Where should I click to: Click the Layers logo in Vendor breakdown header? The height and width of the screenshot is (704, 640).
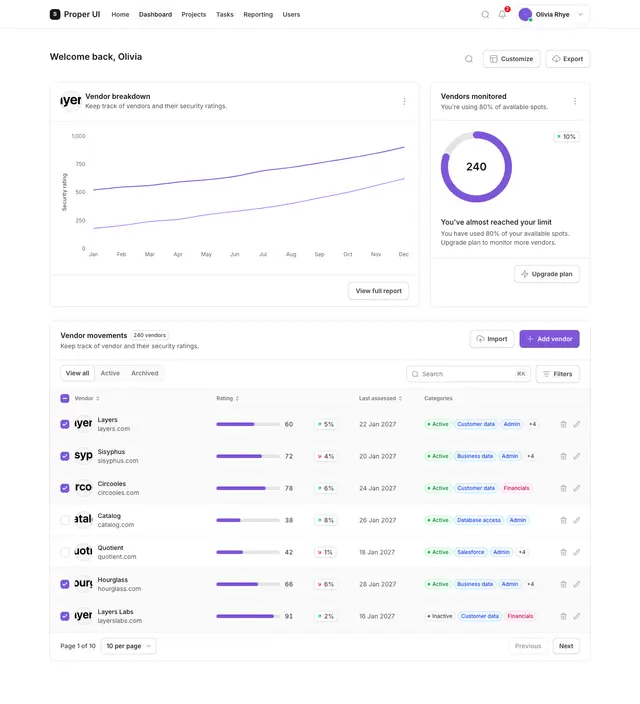tap(71, 101)
